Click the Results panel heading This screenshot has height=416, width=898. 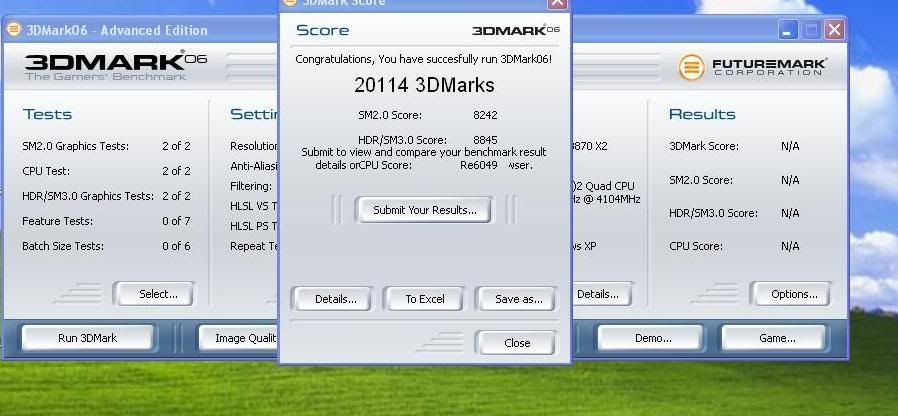[x=702, y=114]
